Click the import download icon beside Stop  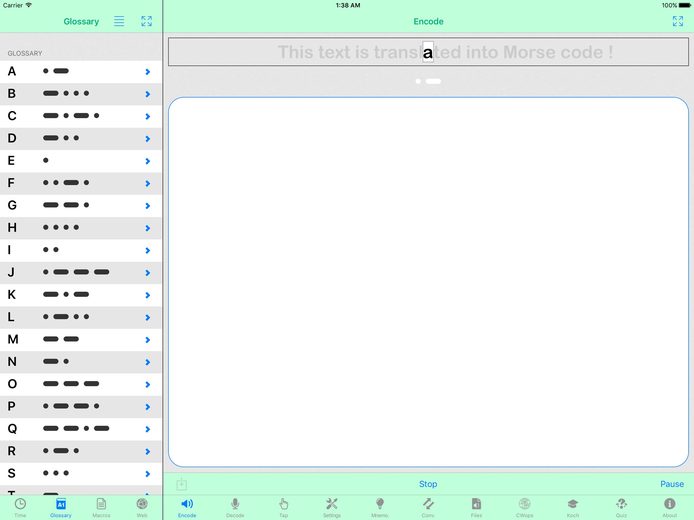181,484
